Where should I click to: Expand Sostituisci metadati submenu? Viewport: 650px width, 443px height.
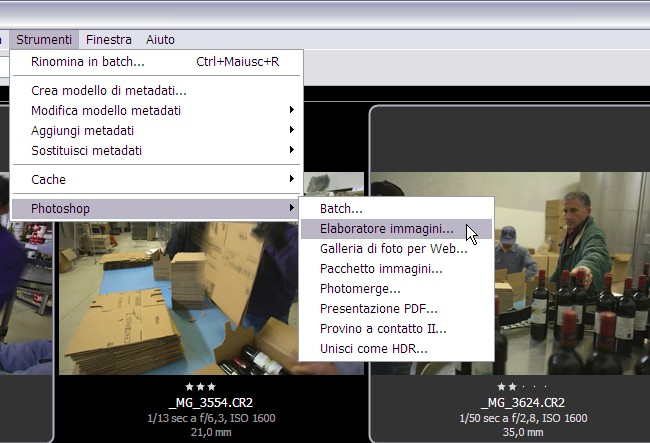click(156, 150)
